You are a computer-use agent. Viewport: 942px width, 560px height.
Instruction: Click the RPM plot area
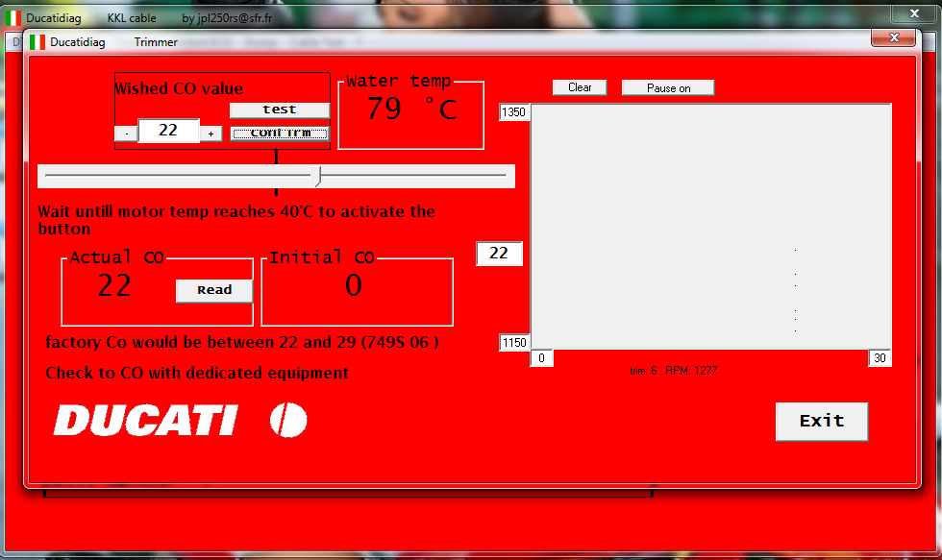(x=710, y=227)
